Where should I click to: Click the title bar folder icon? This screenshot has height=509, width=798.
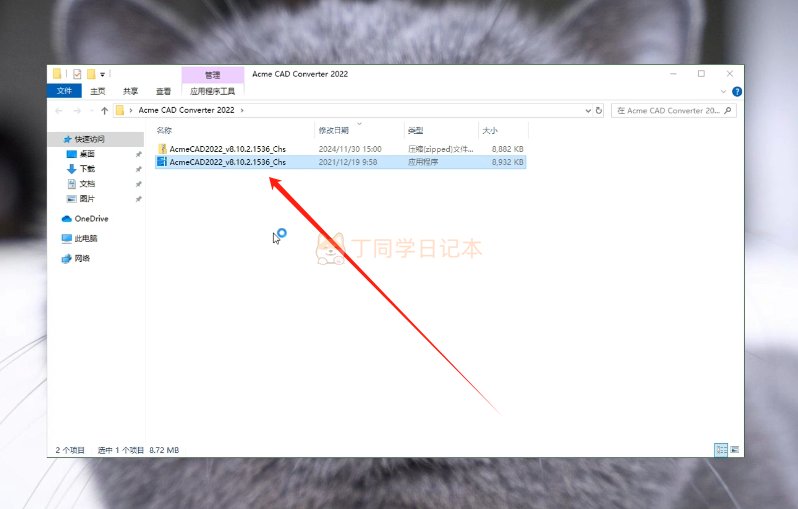(x=57, y=74)
